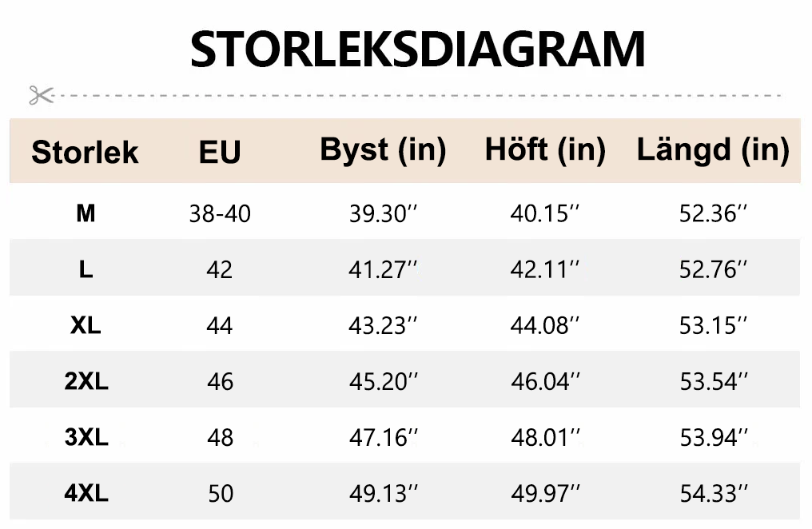Click the length value 53.54''
Screen dimensions: 812x529
[714, 382]
